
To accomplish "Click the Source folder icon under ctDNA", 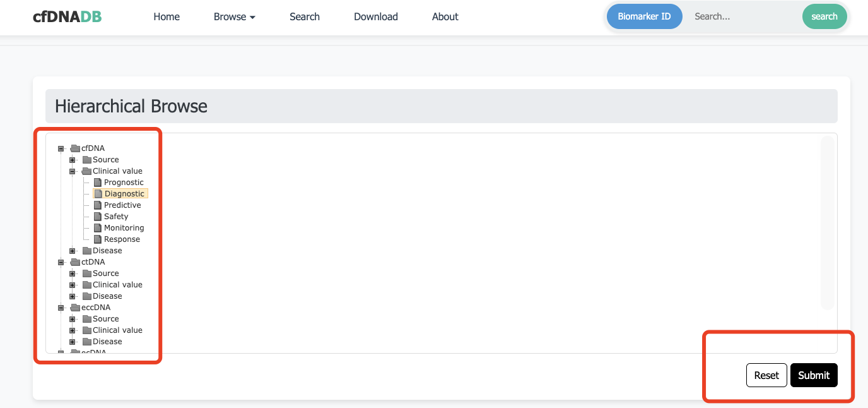I will coord(87,273).
